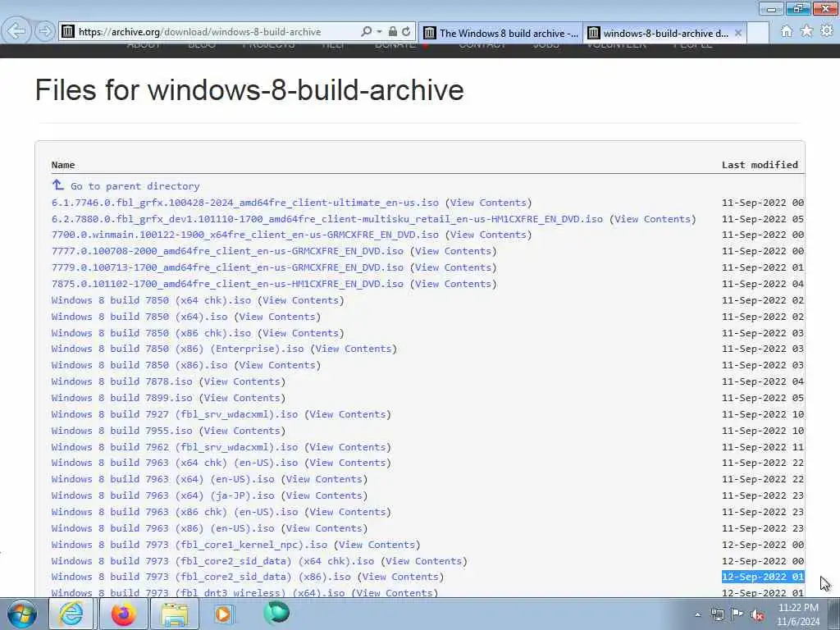Close the windows-8-build-archive tab
840x630 pixels.
coord(738,33)
